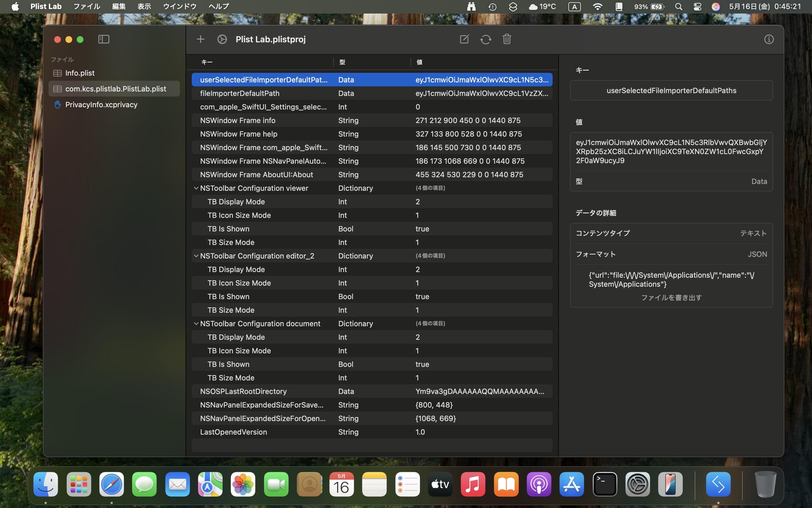
Task: Open Spotlight search in menu bar
Action: 678,6
